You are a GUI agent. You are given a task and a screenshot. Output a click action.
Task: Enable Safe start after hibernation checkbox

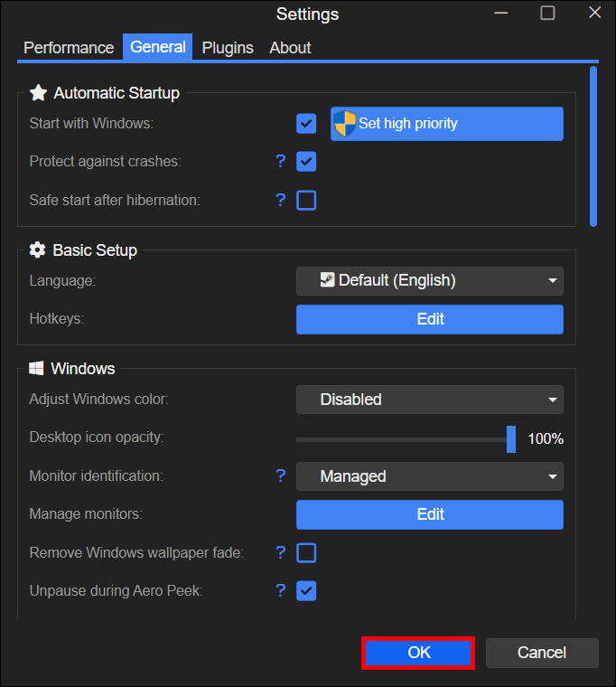[x=306, y=200]
